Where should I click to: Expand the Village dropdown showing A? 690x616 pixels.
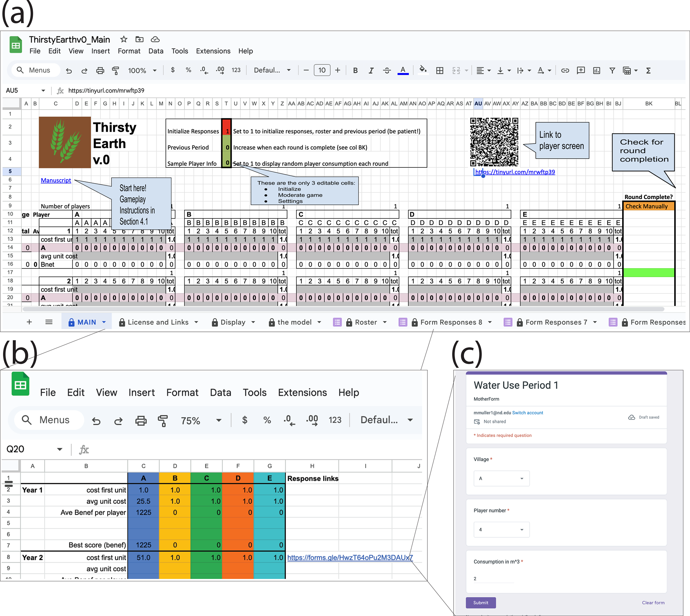point(501,478)
